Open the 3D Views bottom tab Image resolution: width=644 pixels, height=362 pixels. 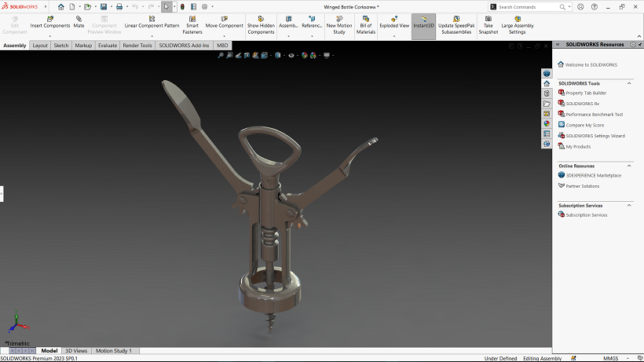(x=76, y=350)
